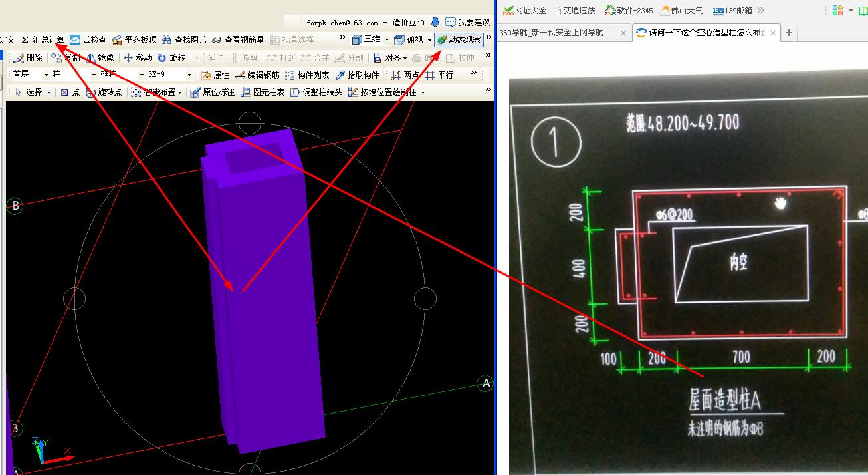Viewport: 868px width, 475px height.
Task: Click the 镜像 mirror tool
Action: pyautogui.click(x=99, y=58)
